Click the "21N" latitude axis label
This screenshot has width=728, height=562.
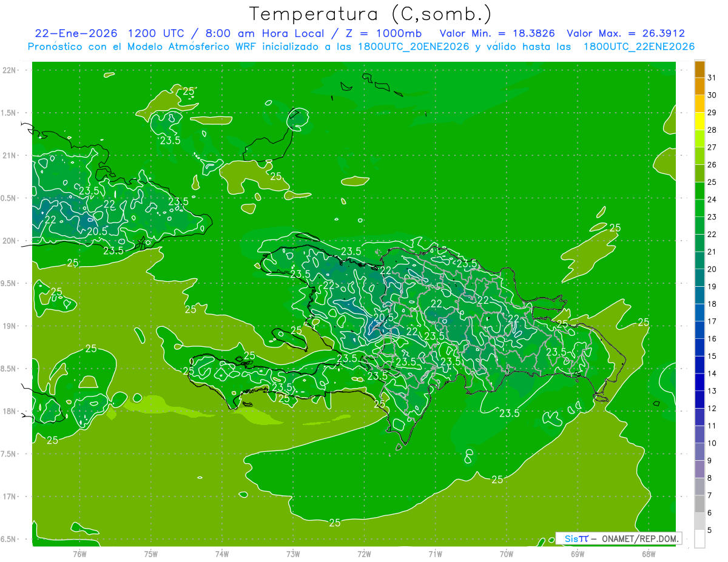[10, 155]
